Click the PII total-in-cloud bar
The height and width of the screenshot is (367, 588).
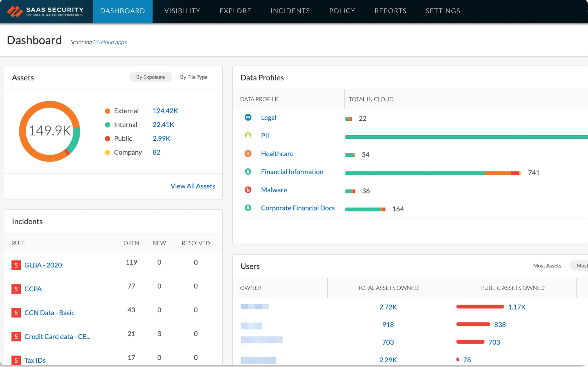(x=462, y=137)
